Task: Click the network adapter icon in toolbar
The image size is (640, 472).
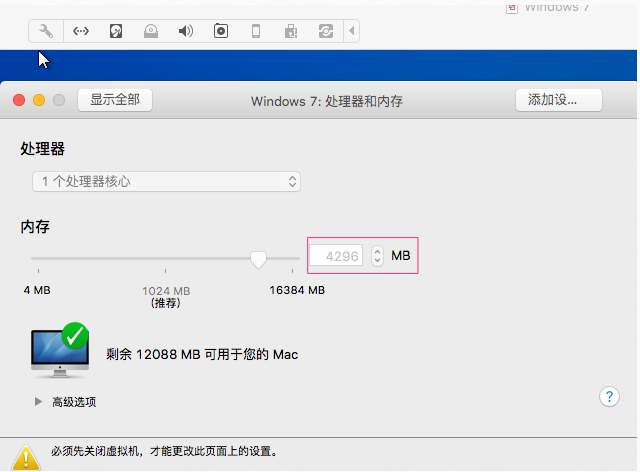Action: coord(81,31)
